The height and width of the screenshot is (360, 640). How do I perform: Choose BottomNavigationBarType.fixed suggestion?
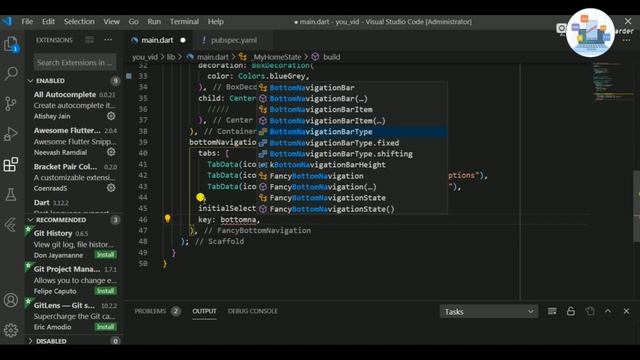point(352,142)
